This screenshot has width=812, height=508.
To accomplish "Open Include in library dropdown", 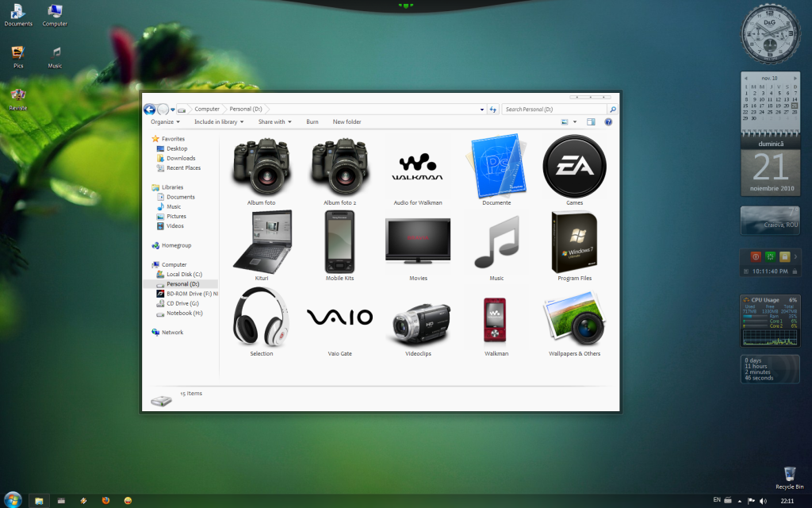I will (219, 121).
